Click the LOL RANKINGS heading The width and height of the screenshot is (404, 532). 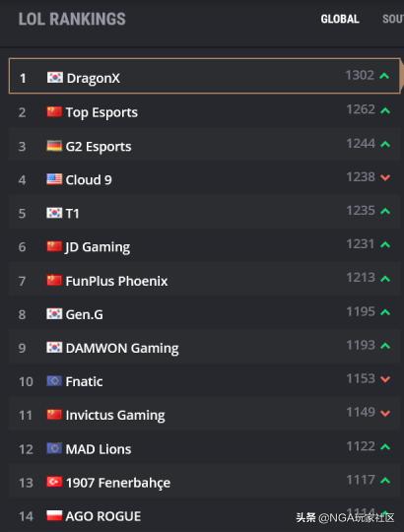tap(72, 19)
